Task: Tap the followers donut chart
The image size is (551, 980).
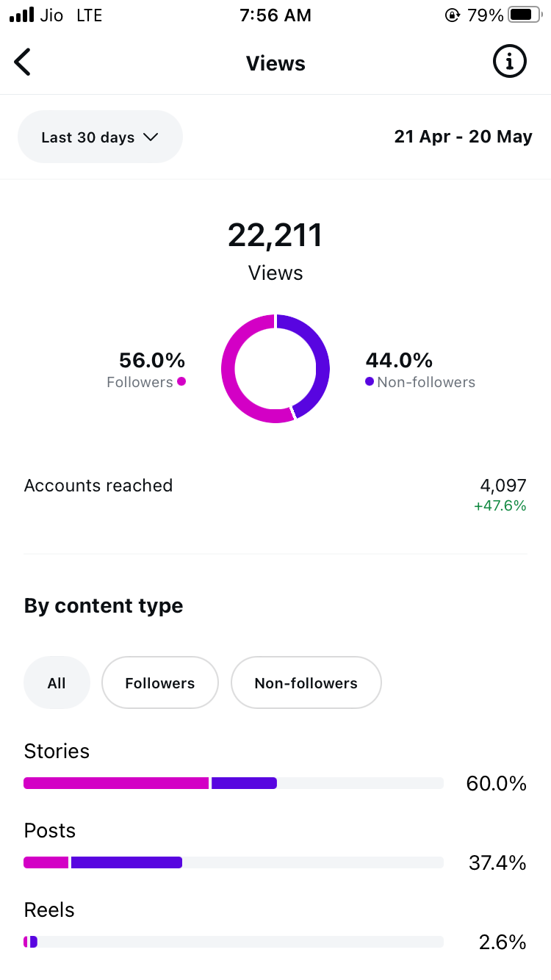Action: [275, 369]
